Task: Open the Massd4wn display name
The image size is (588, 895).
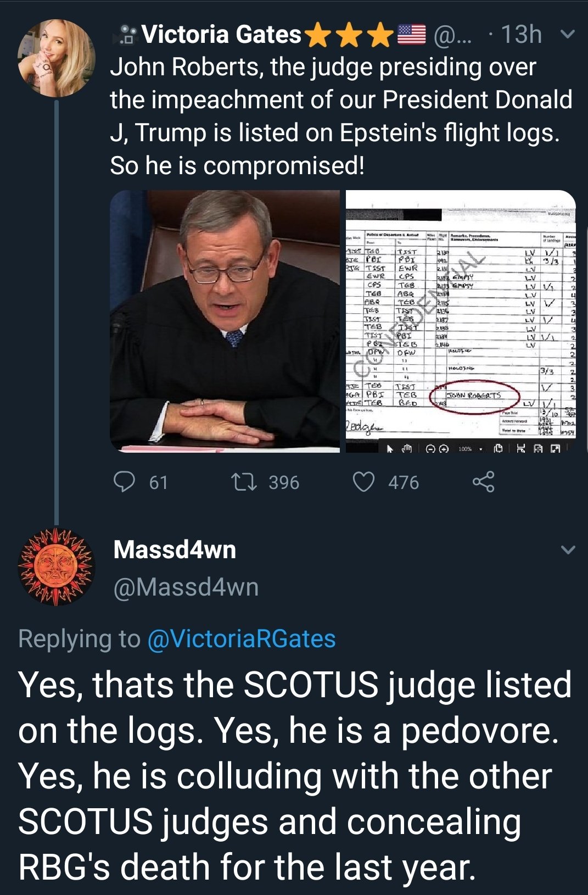Action: pyautogui.click(x=175, y=549)
